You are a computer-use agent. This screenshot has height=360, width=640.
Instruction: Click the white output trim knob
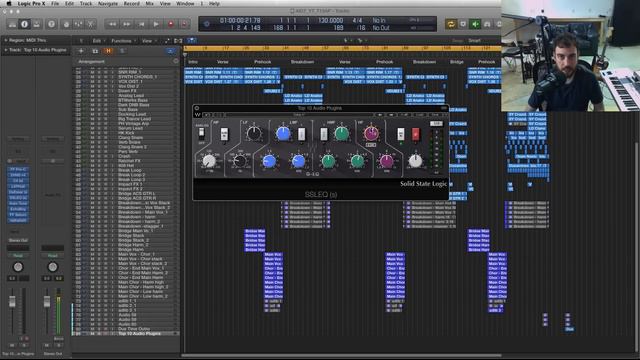[416, 161]
